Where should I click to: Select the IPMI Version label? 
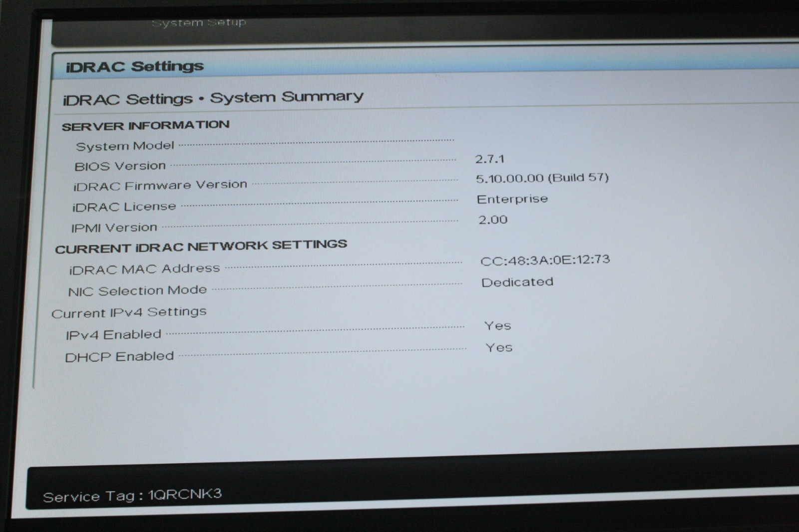tap(114, 228)
